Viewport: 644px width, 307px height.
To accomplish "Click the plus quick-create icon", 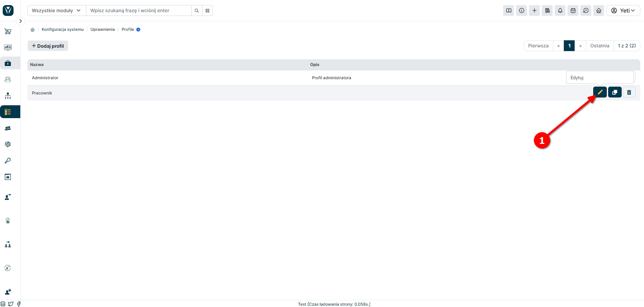I will point(534,10).
